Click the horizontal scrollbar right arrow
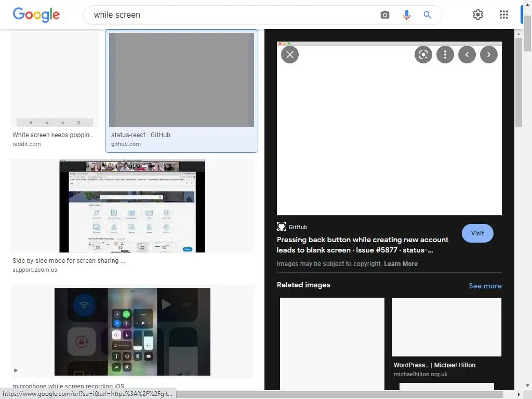 pos(518,395)
